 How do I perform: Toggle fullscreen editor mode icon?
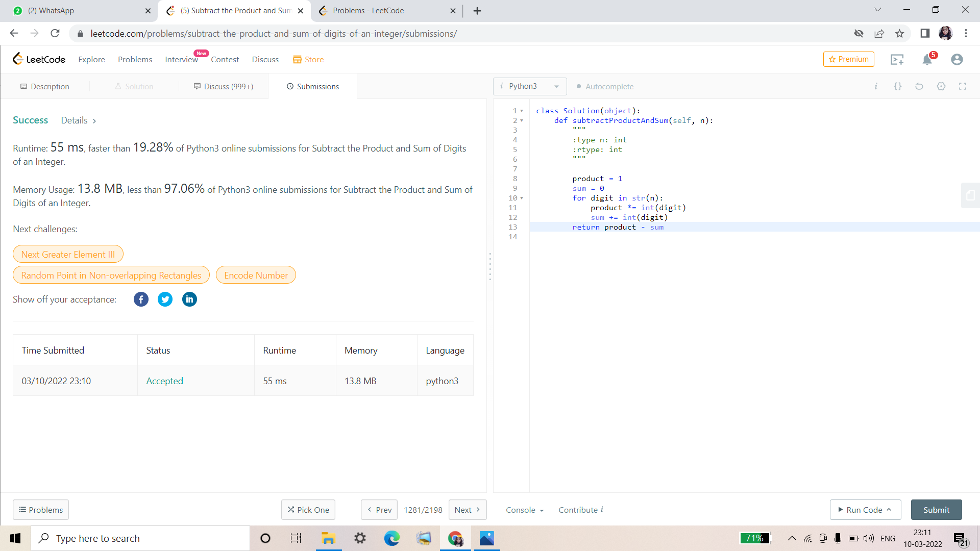pos(963,86)
